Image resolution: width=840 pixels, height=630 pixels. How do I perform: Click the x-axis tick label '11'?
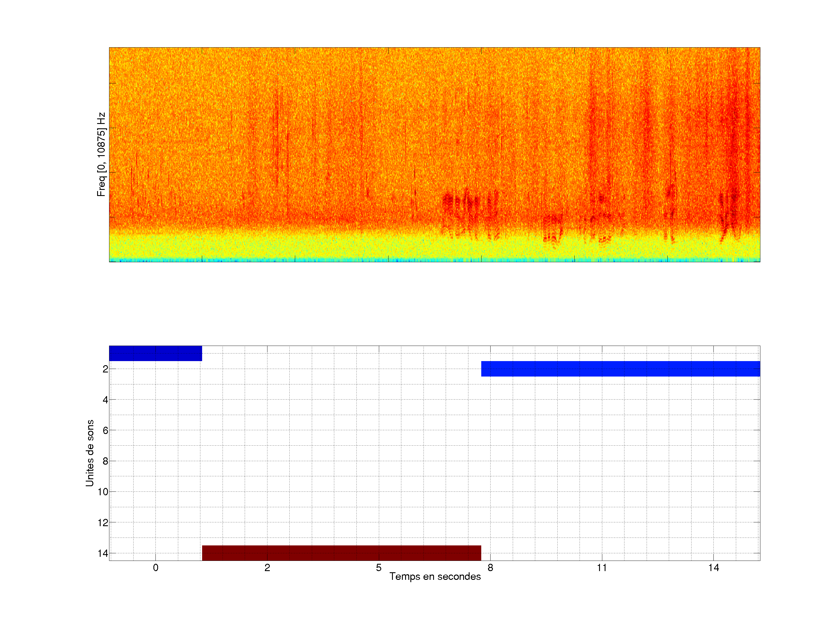pyautogui.click(x=601, y=568)
